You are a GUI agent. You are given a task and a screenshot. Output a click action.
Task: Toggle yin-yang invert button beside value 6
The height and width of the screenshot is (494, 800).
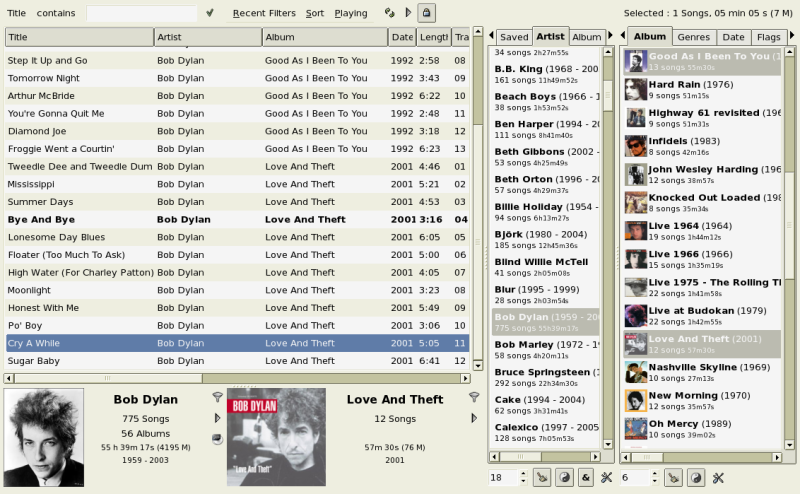[x=696, y=478]
